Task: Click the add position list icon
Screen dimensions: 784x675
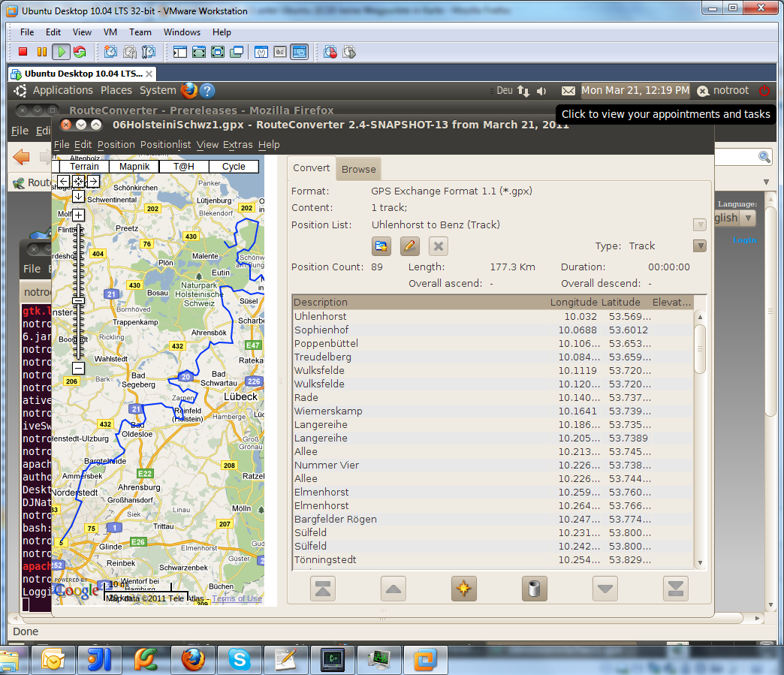Action: pyautogui.click(x=381, y=246)
